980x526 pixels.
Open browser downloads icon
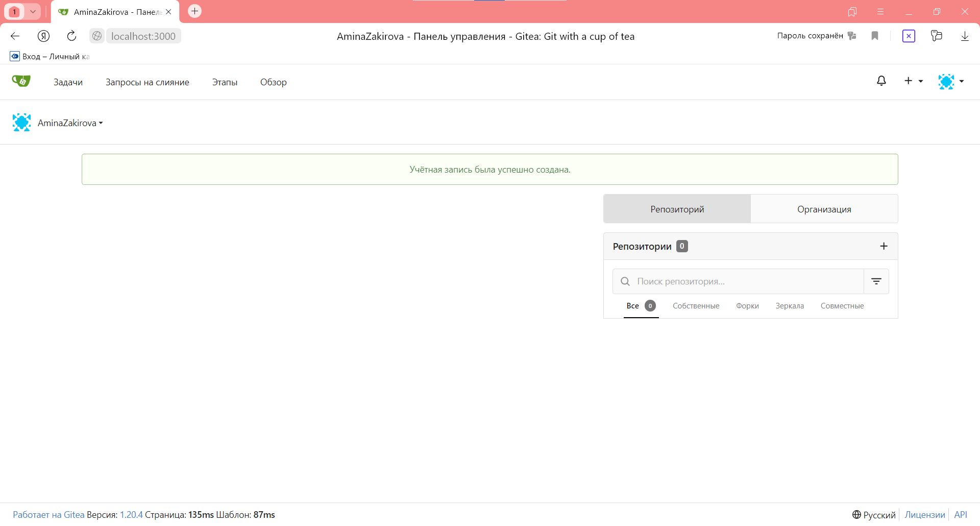964,36
